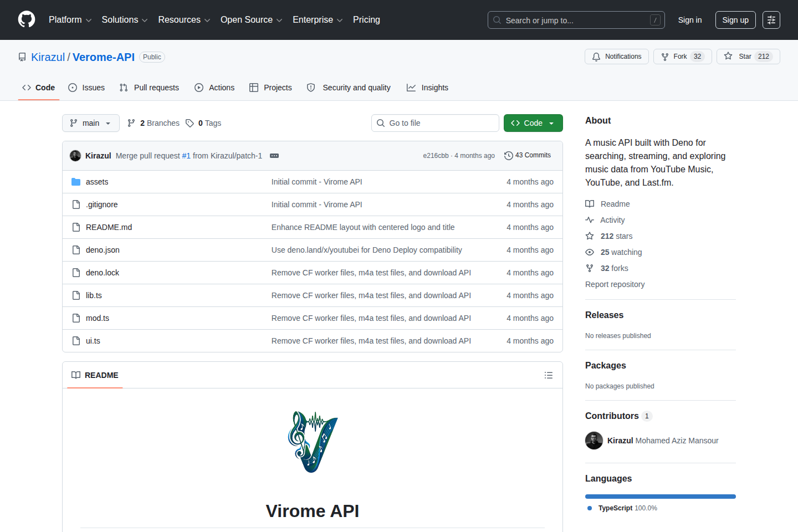Click the tag icon beside 0 Tags
This screenshot has height=532, width=798.
point(190,123)
